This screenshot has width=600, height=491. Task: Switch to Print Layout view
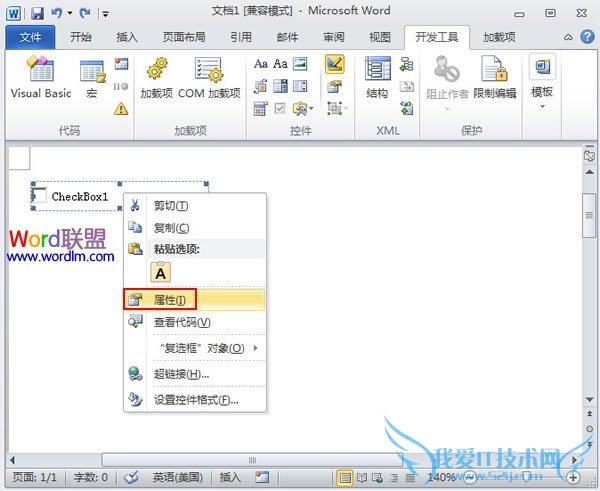coord(345,478)
